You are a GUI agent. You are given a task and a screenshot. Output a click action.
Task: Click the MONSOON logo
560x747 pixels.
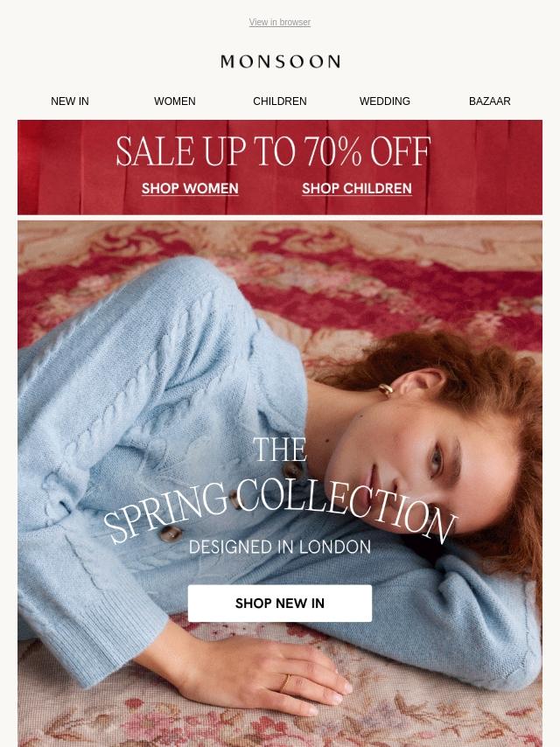(280, 61)
